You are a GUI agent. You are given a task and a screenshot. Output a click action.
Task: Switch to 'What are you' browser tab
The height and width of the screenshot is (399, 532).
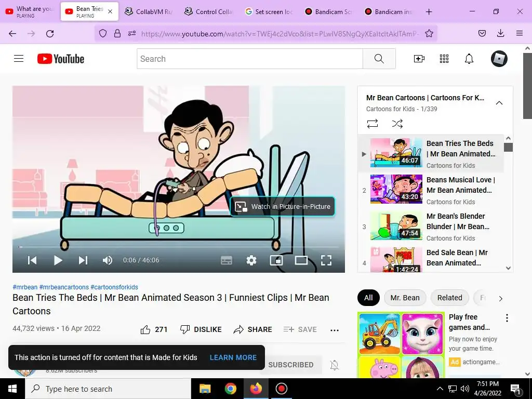[x=30, y=11]
